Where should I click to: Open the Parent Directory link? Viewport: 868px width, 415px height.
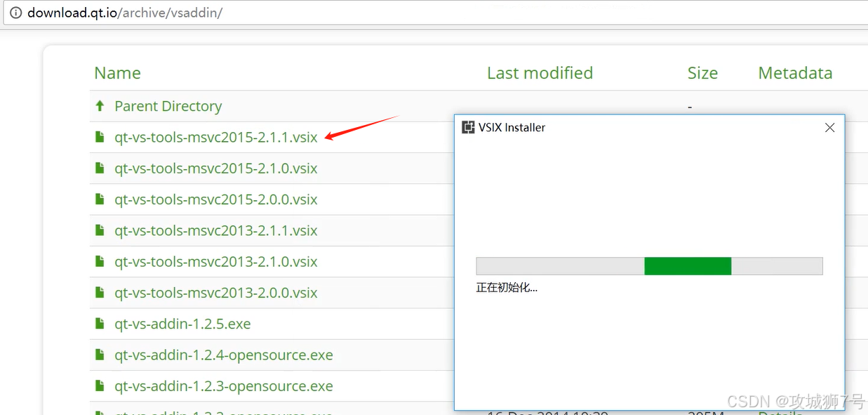[168, 106]
